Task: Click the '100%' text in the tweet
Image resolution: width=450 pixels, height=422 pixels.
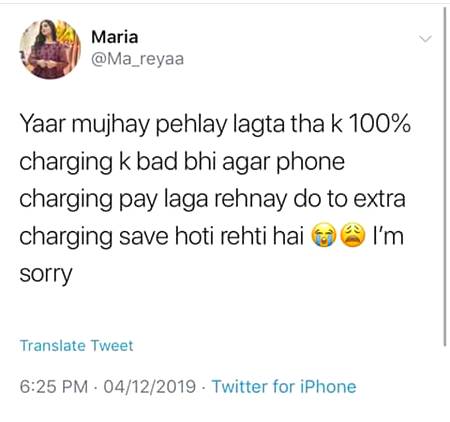Action: [x=380, y=124]
